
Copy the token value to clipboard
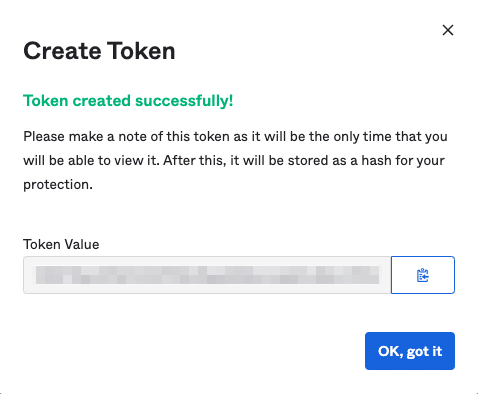coord(423,275)
